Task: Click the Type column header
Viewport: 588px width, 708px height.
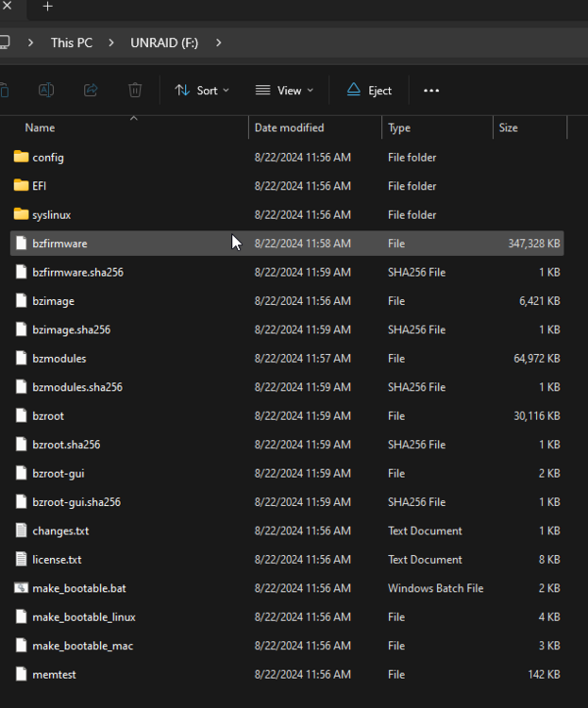Action: click(x=437, y=127)
